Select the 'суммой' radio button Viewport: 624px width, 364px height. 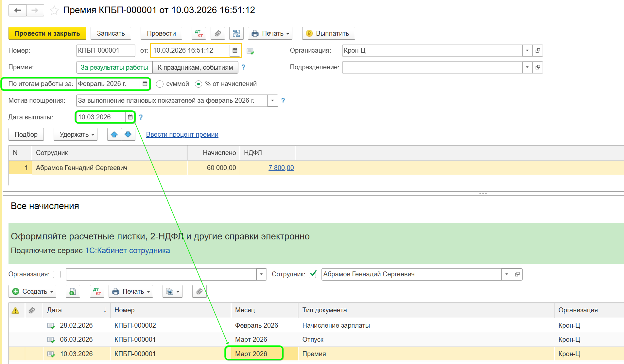[x=160, y=84]
